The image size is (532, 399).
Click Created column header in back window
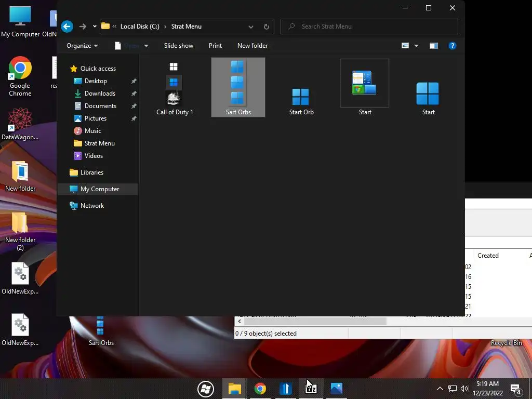tap(488, 256)
